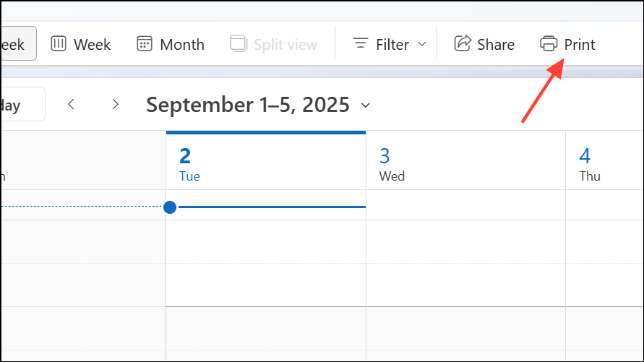Switch to Month view label
This screenshot has width=644, height=362.
tap(182, 44)
